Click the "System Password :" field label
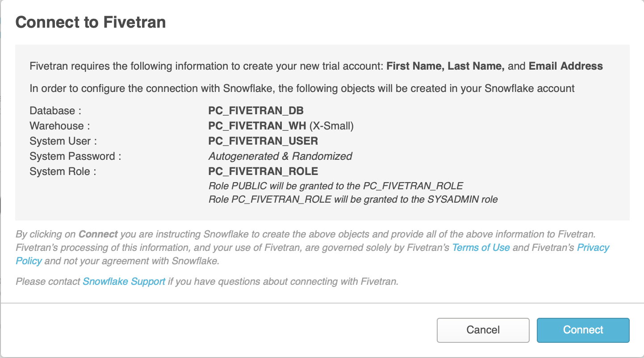Image resolution: width=644 pixels, height=358 pixels. pyautogui.click(x=75, y=156)
